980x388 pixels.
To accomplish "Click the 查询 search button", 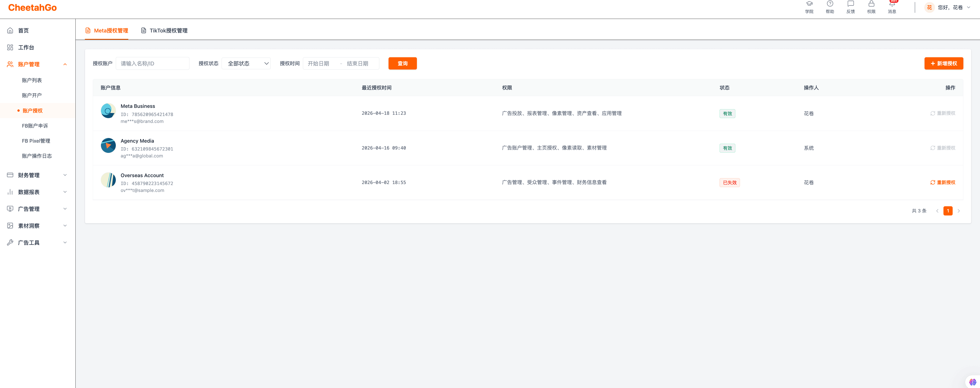I will 403,64.
